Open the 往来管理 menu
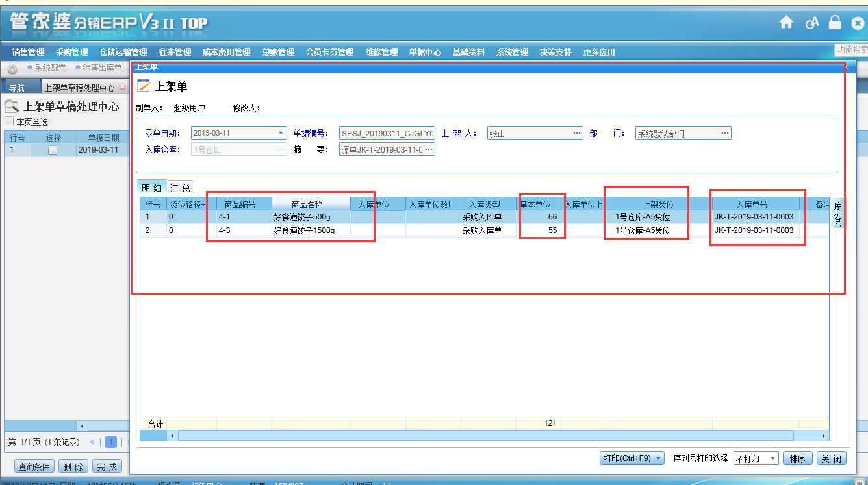868x485 pixels. 175,52
